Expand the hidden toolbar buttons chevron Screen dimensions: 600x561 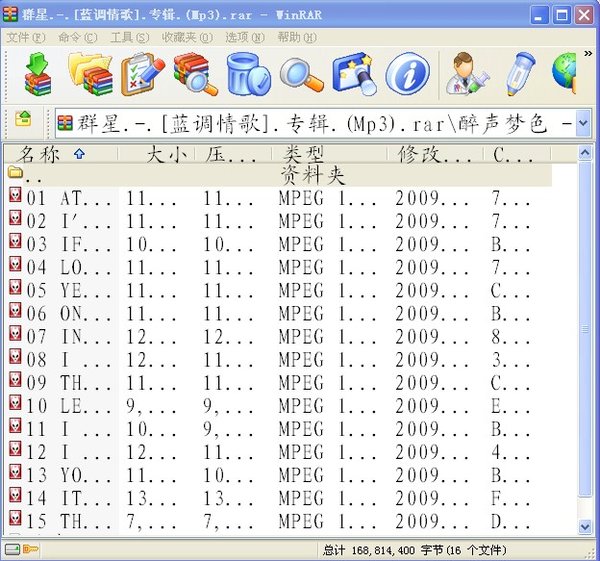(588, 54)
